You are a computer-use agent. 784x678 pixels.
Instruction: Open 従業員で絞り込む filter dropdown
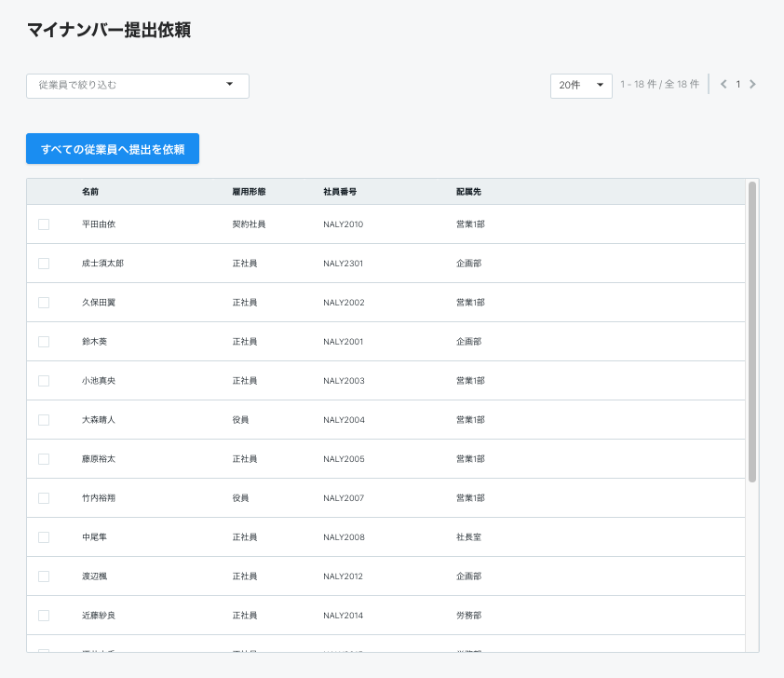point(138,86)
